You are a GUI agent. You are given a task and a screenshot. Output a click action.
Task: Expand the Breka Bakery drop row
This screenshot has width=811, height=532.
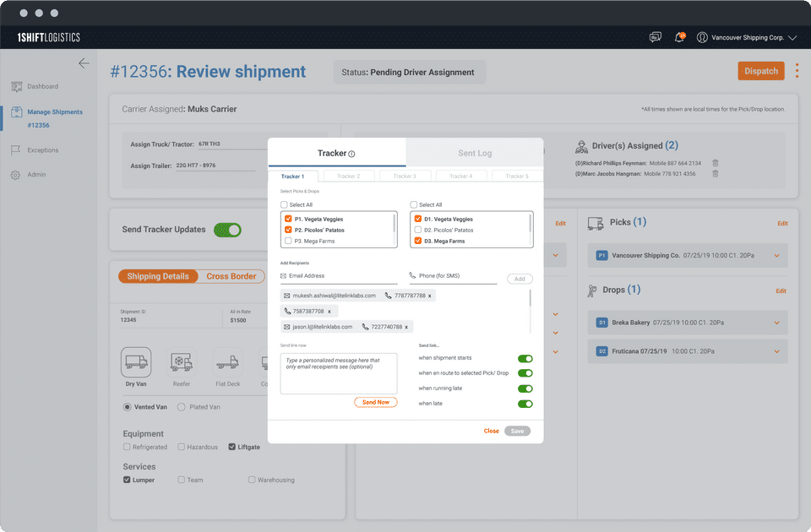[x=777, y=323]
